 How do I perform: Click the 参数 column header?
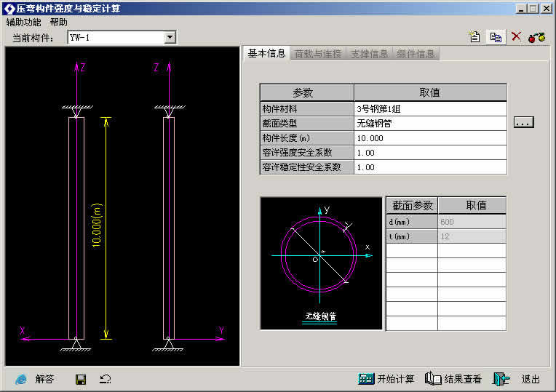tap(307, 93)
